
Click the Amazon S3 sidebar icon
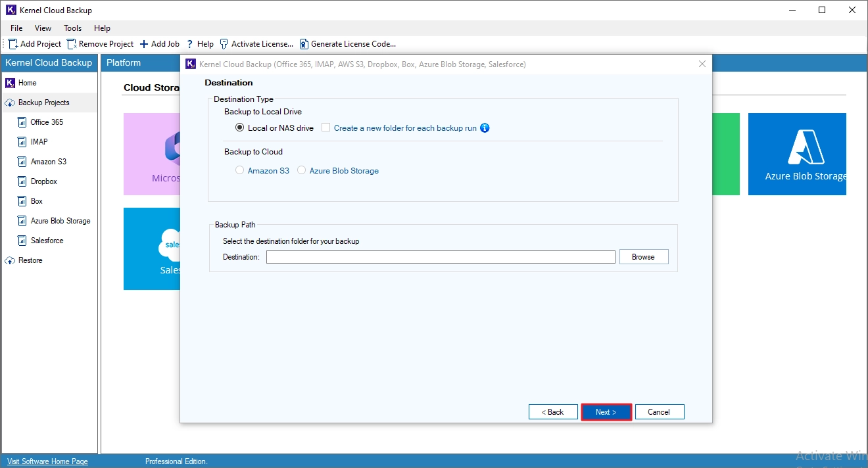22,162
